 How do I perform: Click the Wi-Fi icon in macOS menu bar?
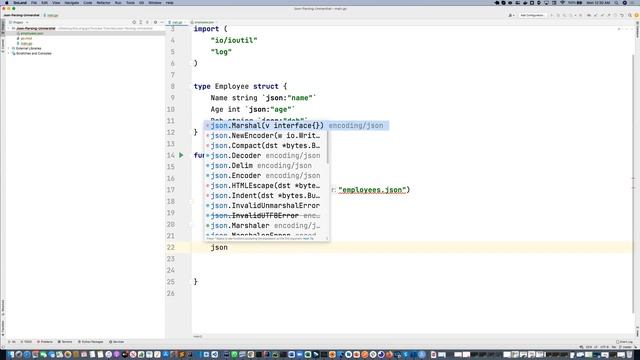click(562, 2)
